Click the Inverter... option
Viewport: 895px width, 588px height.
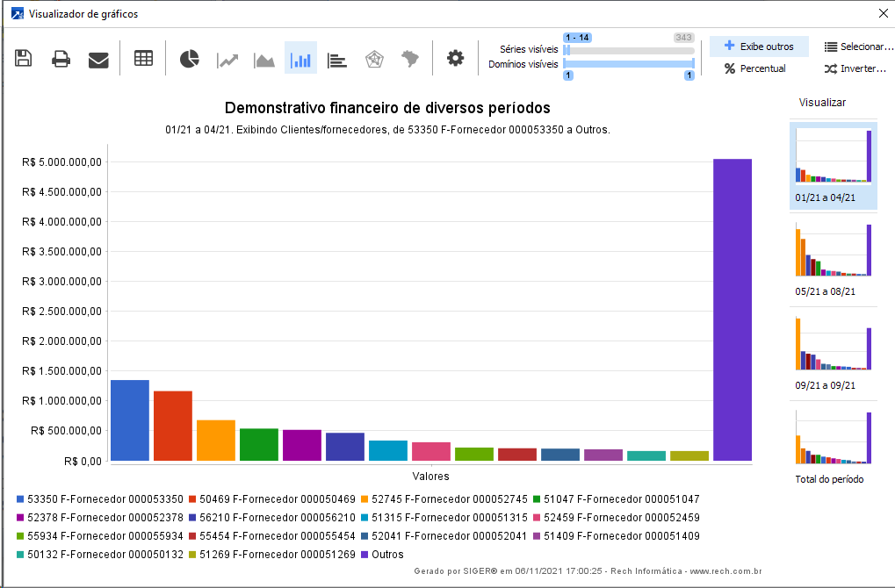855,68
